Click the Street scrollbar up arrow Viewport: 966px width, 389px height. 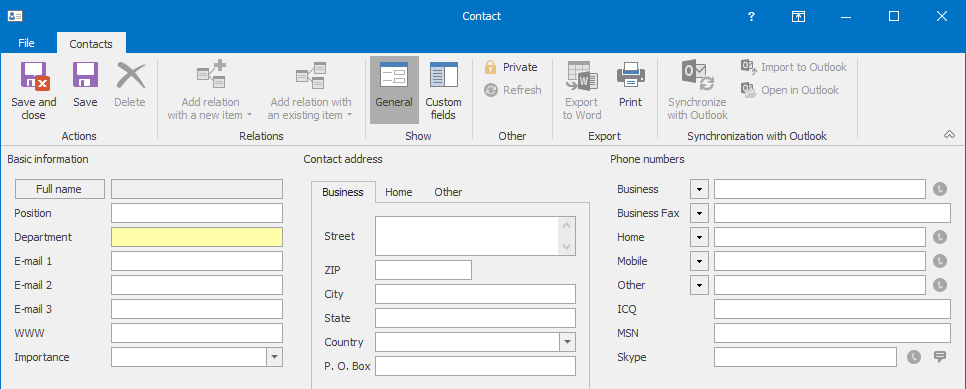pos(567,224)
